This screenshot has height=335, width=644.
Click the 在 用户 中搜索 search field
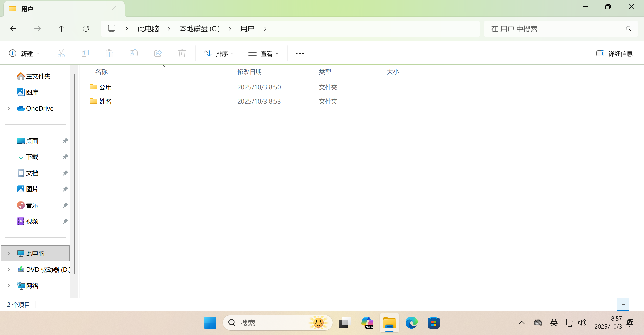coord(554,29)
